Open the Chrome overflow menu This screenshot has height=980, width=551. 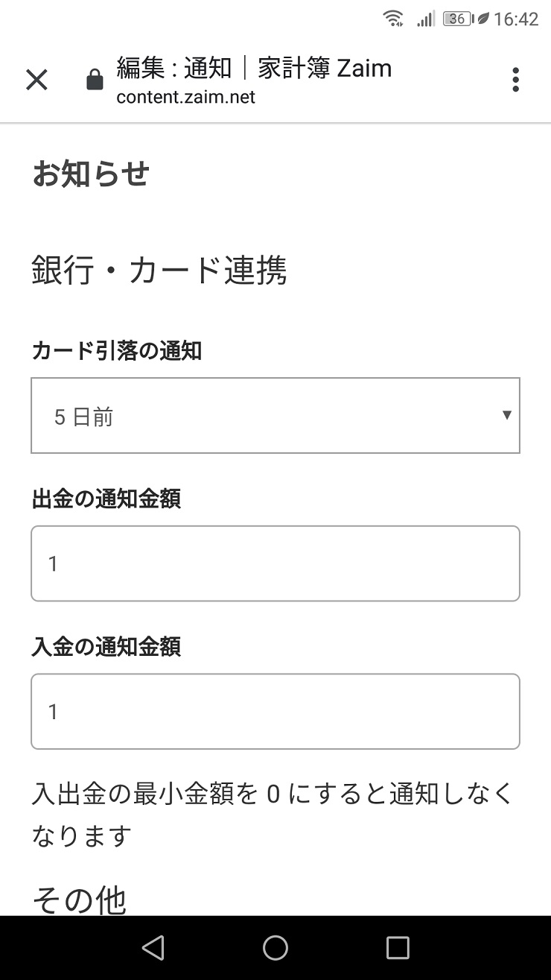[x=515, y=80]
